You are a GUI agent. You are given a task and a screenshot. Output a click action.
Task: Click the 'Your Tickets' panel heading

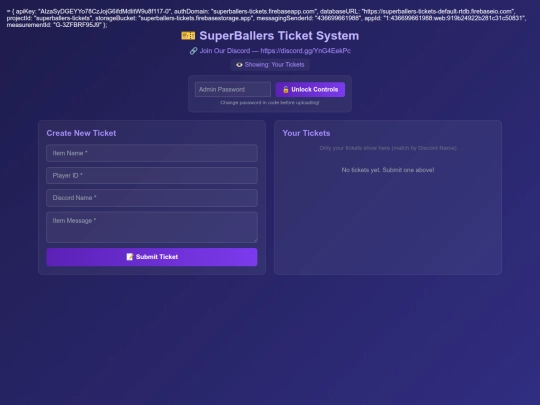click(306, 133)
